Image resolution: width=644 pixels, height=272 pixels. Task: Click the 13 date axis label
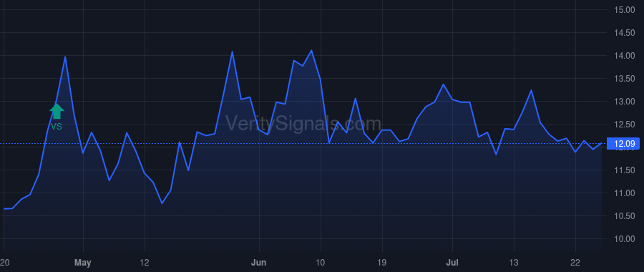click(514, 263)
